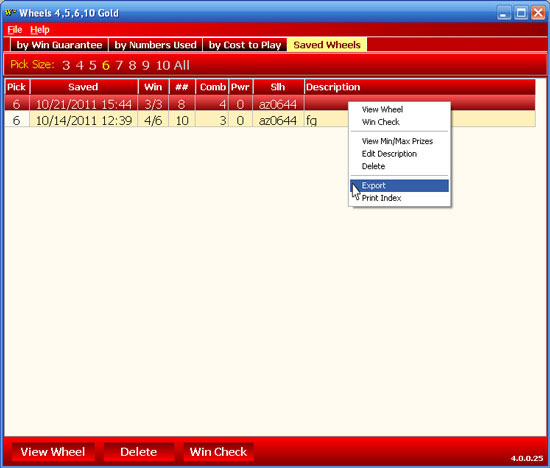Screen dimensions: 550x468
Task: Sort by the Win column header
Action: tap(153, 87)
